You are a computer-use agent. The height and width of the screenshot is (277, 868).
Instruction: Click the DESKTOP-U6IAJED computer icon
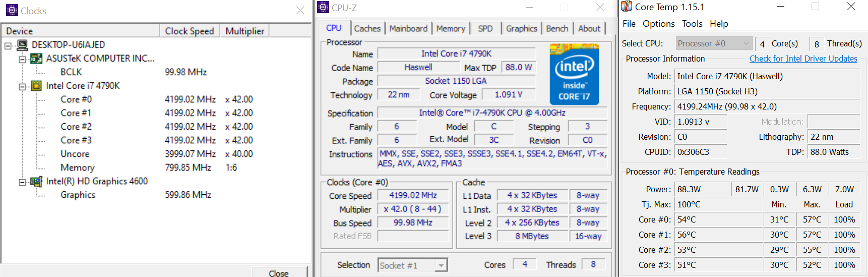(x=22, y=45)
